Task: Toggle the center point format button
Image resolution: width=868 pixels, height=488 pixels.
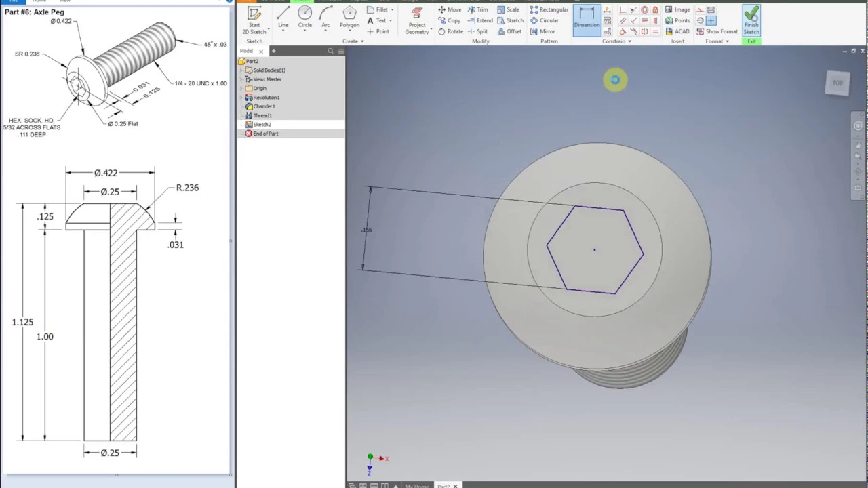Action: (711, 20)
